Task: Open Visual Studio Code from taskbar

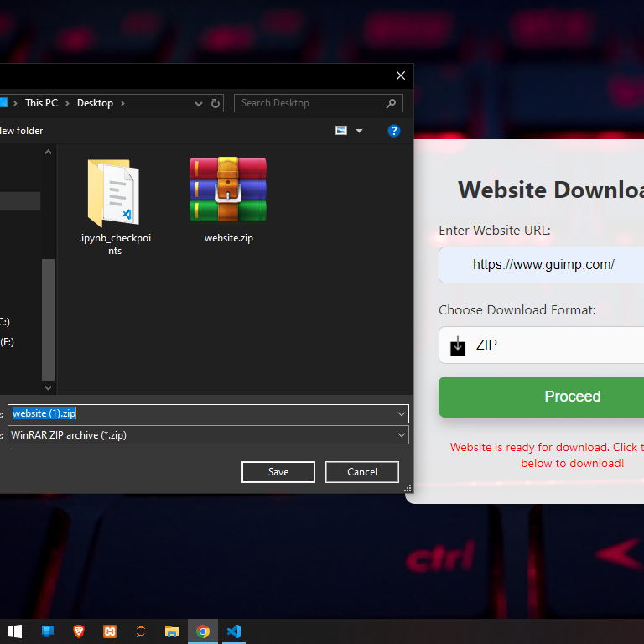Action: tap(234, 631)
